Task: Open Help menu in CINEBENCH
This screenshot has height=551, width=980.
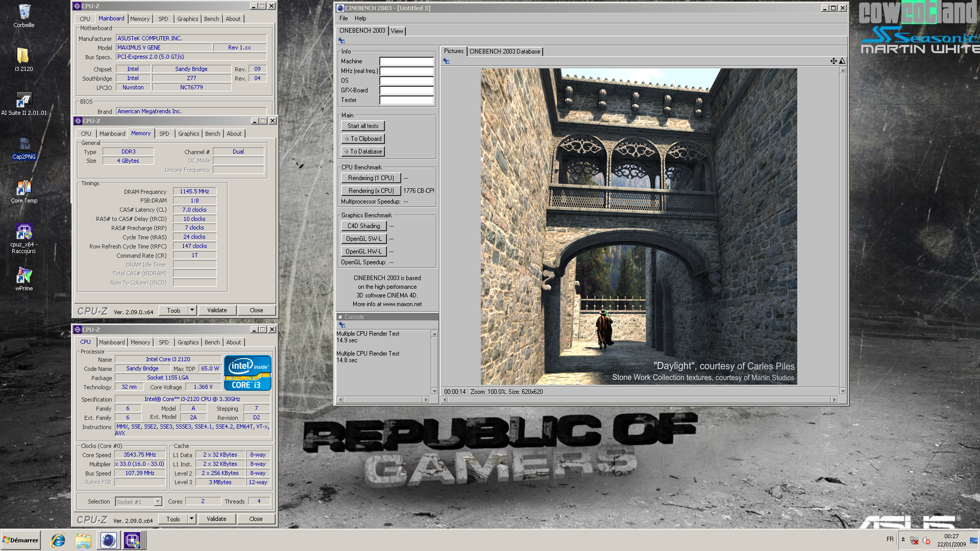Action: [x=360, y=18]
